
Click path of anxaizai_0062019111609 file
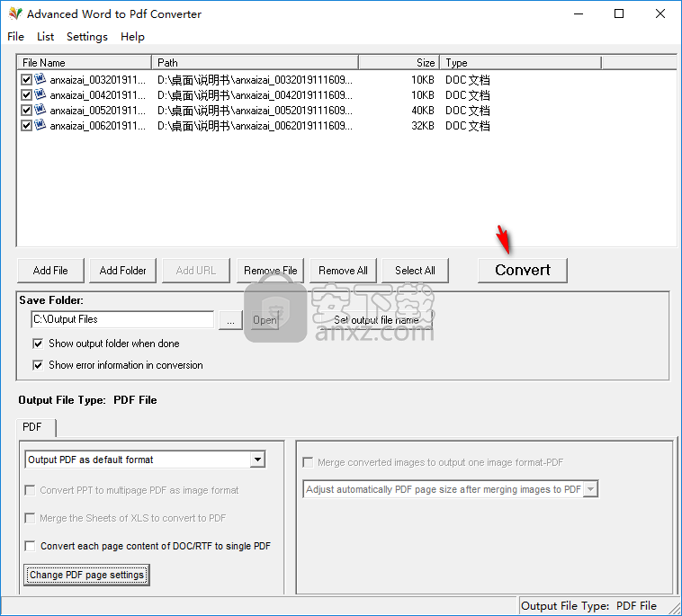tap(255, 126)
